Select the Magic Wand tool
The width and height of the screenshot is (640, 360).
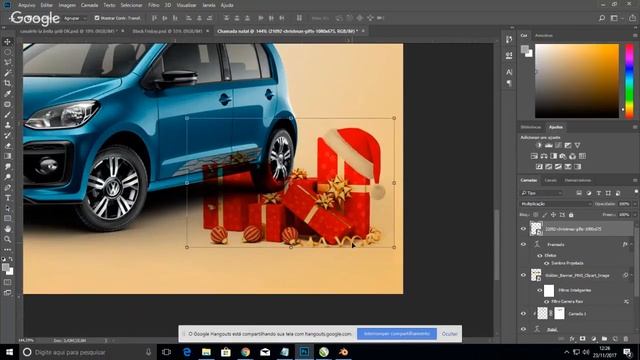tap(7, 73)
